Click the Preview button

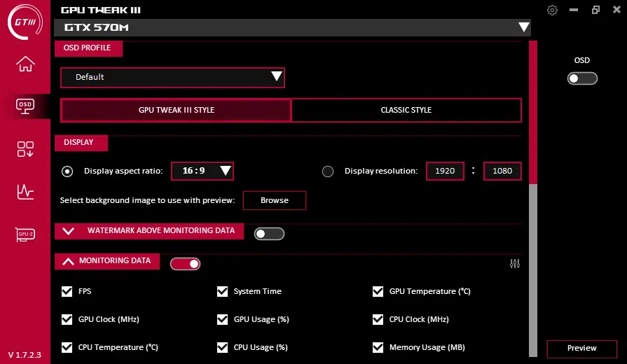[582, 348]
